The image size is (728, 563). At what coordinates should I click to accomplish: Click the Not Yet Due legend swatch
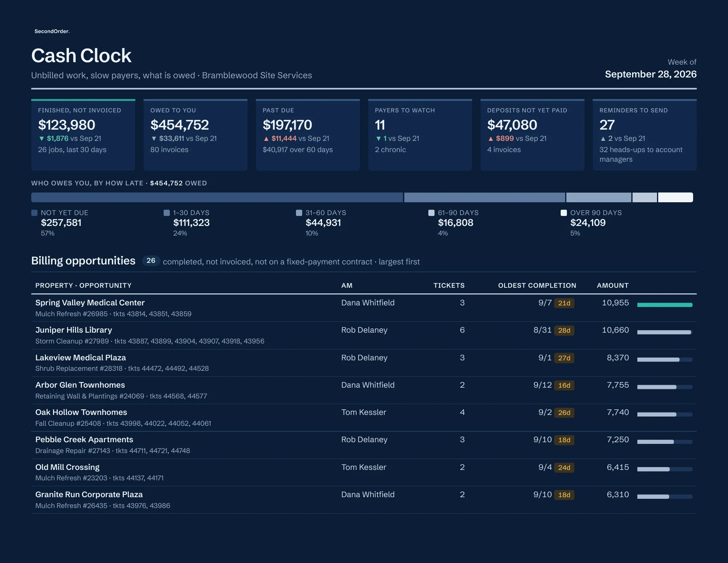(34, 213)
